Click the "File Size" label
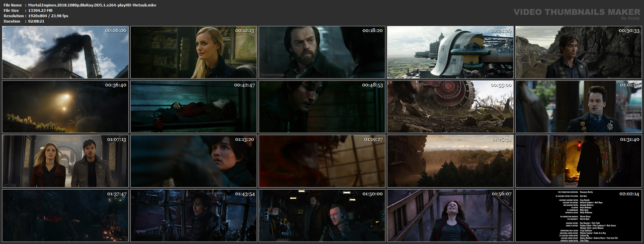The width and height of the screenshot is (644, 244). pos(11,10)
